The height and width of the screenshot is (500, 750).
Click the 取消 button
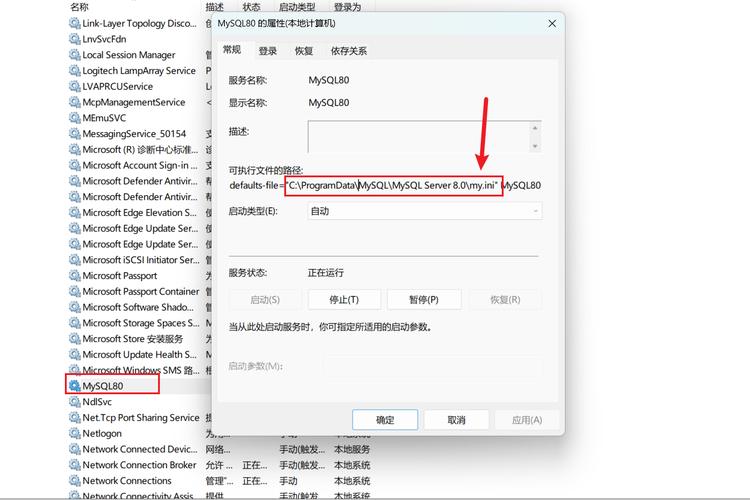point(456,420)
